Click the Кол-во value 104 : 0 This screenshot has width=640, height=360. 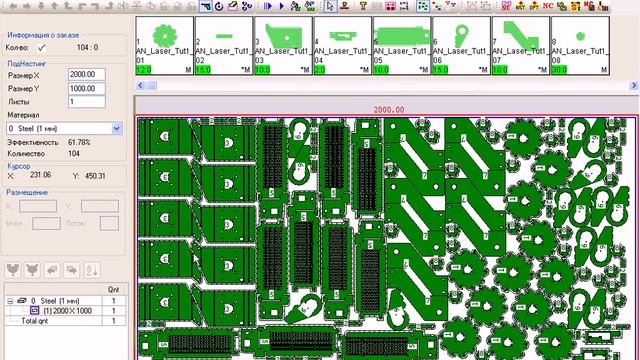(87, 47)
